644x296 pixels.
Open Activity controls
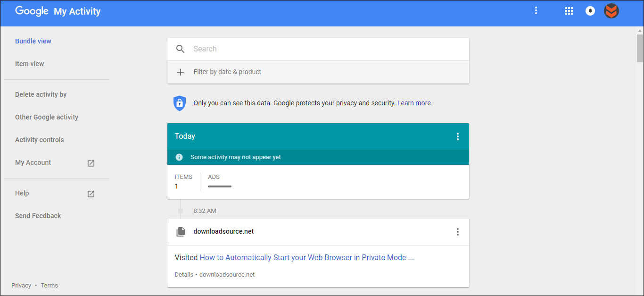39,140
